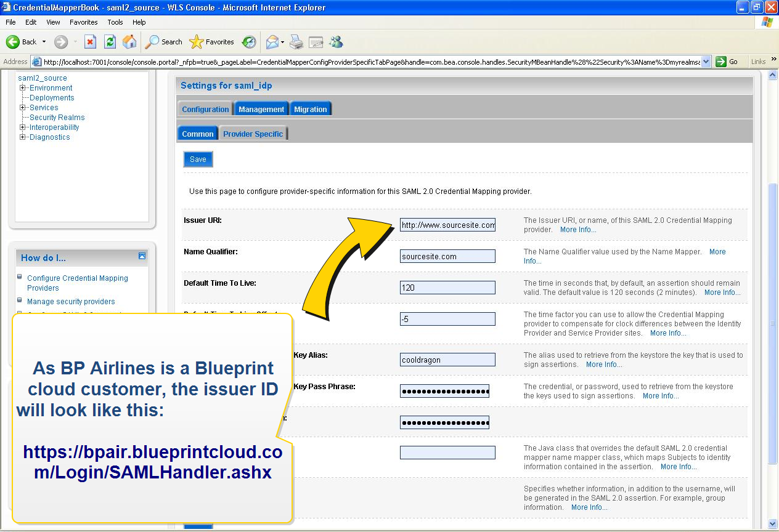
Task: Switch to the Provider Specific sub-tab
Action: pos(253,134)
